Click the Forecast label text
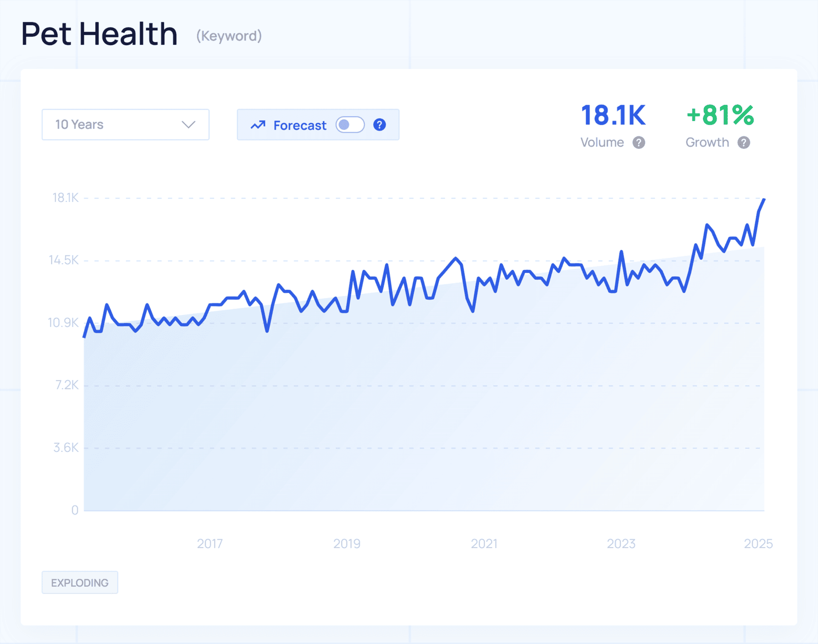The height and width of the screenshot is (644, 818). [x=300, y=125]
